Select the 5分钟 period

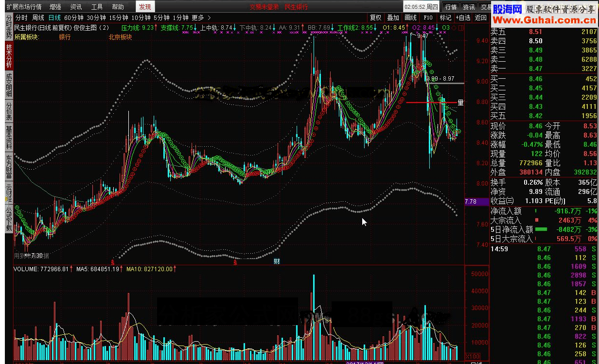click(x=161, y=17)
